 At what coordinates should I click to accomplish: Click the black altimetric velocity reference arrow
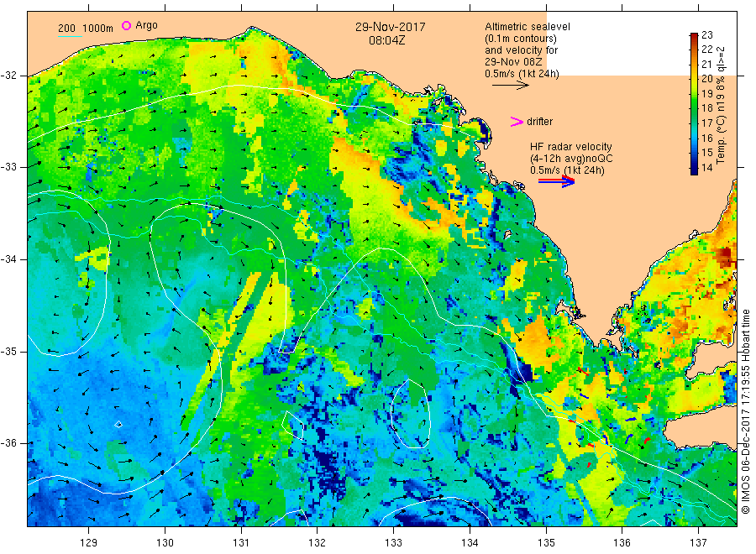click(x=511, y=86)
